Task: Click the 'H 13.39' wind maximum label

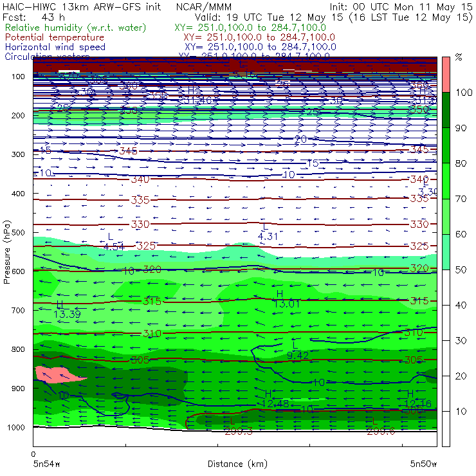Action: tap(67, 309)
